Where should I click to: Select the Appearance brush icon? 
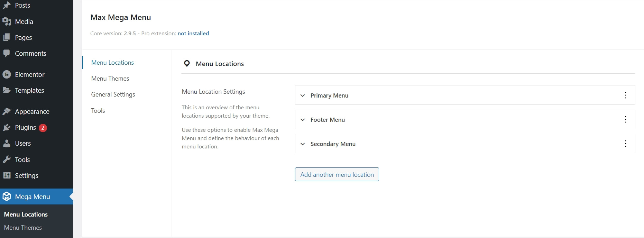point(7,111)
